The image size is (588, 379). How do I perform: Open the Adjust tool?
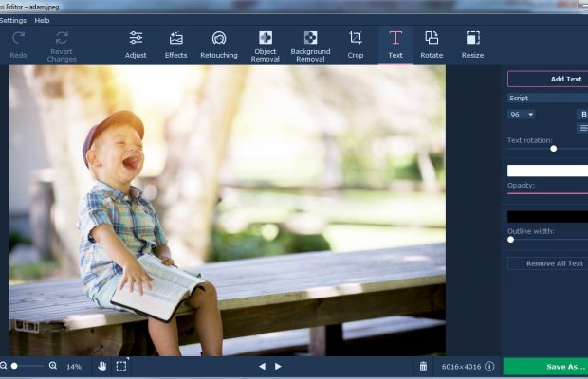click(x=136, y=44)
